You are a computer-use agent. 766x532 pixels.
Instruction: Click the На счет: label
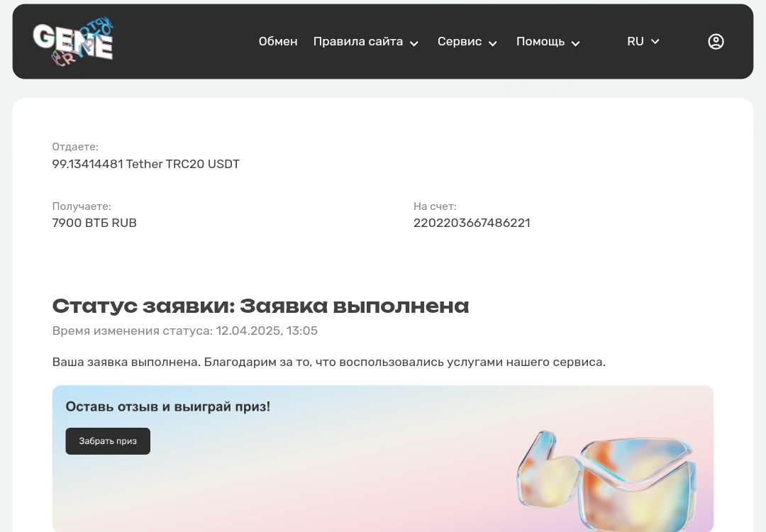[x=435, y=206]
